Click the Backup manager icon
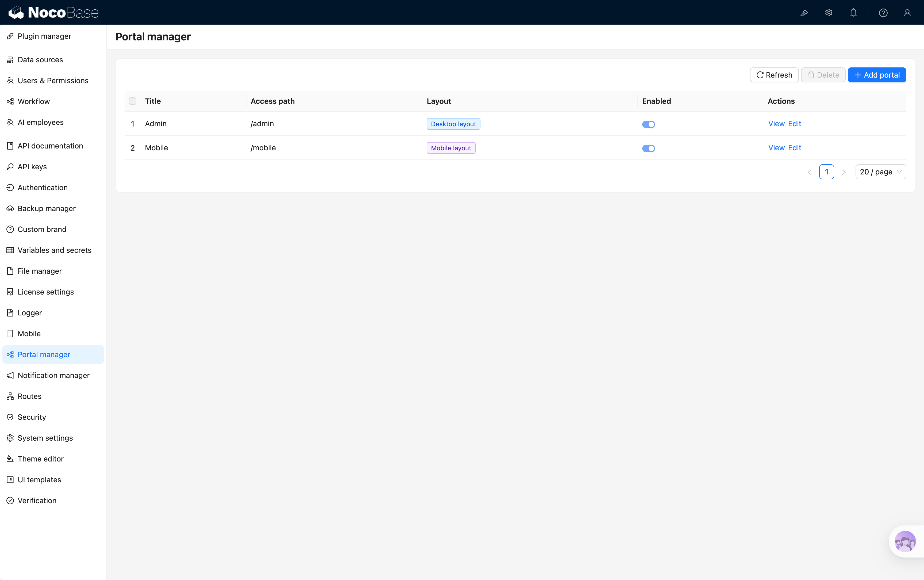The height and width of the screenshot is (580, 924). 10,208
